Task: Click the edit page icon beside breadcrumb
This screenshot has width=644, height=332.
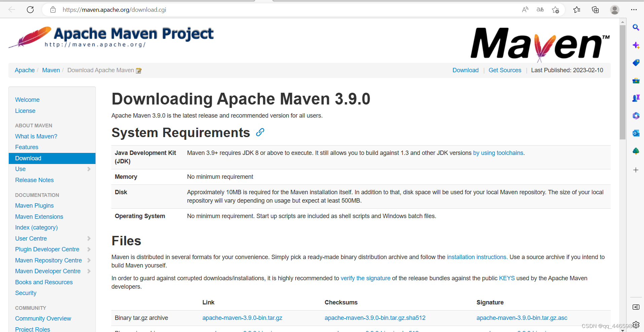Action: tap(139, 71)
